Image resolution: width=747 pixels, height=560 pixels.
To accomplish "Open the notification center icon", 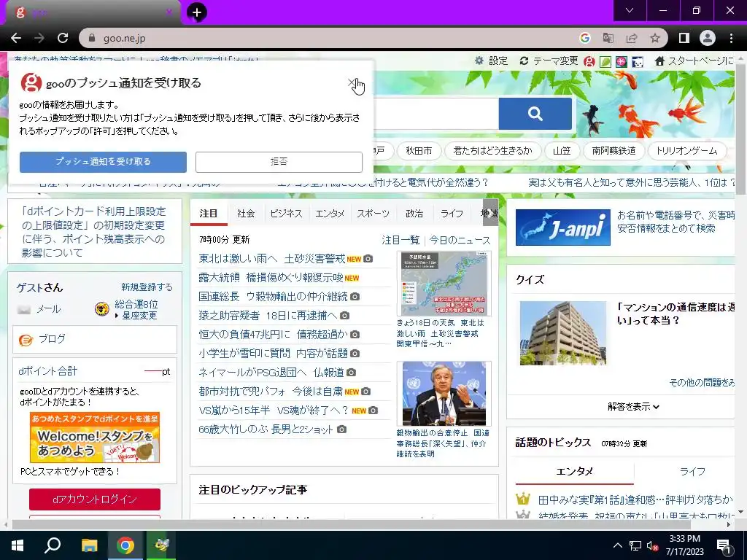I will pos(724,546).
